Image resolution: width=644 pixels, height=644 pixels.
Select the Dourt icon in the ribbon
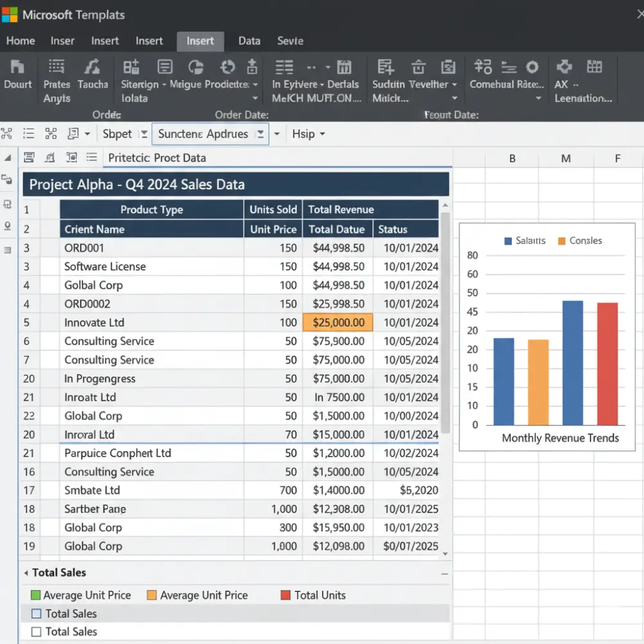tap(17, 74)
